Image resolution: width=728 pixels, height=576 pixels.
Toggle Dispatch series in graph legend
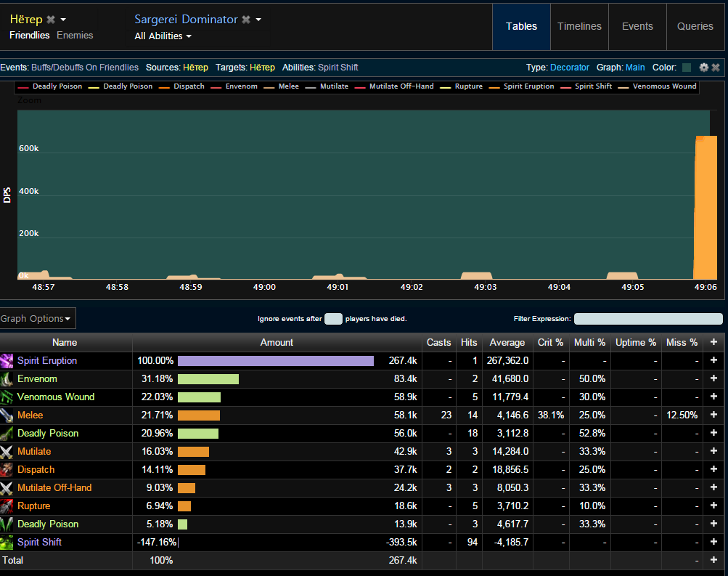[182, 86]
